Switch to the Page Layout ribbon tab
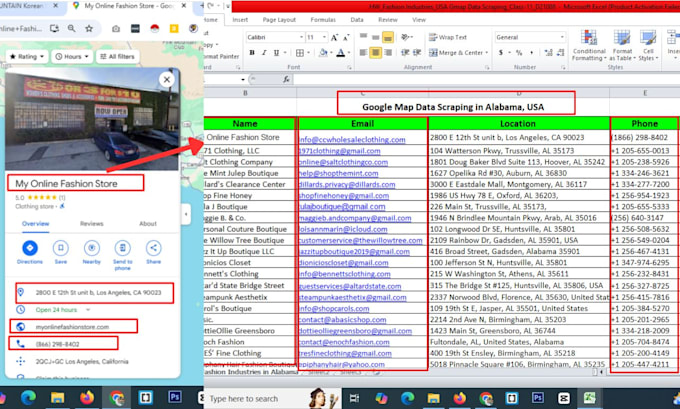Screen dimensions: 680x409 279,20
